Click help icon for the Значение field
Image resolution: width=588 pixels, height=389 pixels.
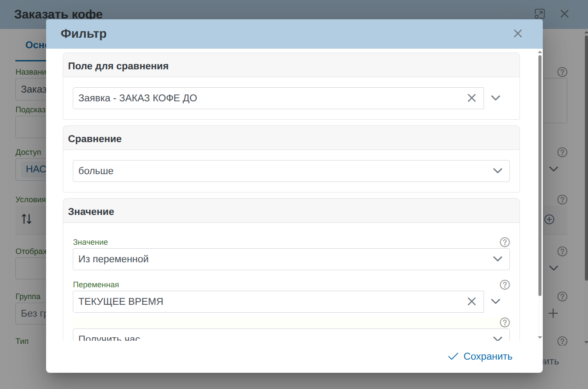505,242
